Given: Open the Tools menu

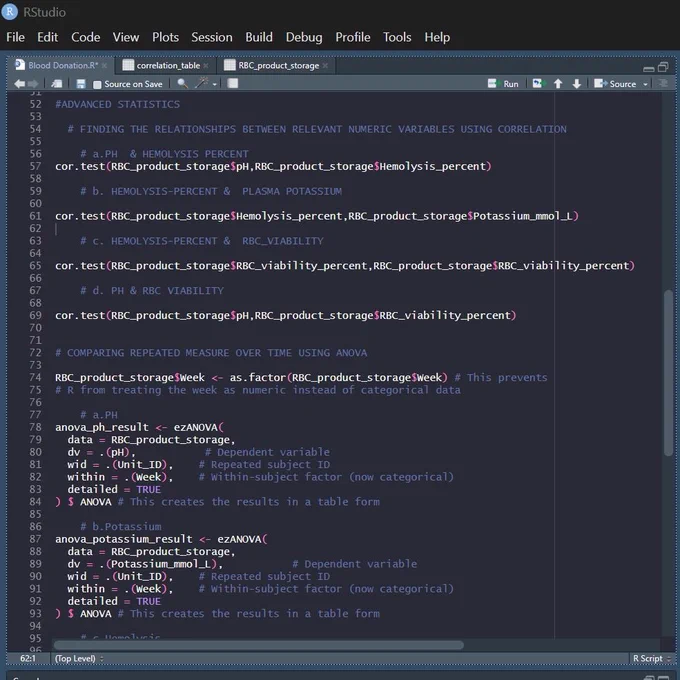Looking at the screenshot, I should [x=397, y=37].
